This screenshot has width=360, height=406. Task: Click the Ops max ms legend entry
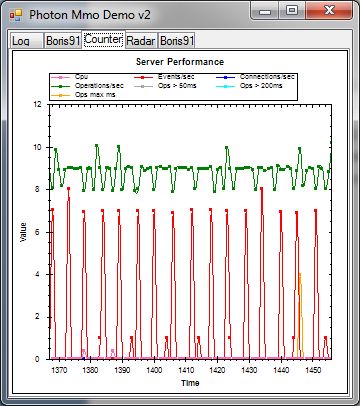pos(83,95)
